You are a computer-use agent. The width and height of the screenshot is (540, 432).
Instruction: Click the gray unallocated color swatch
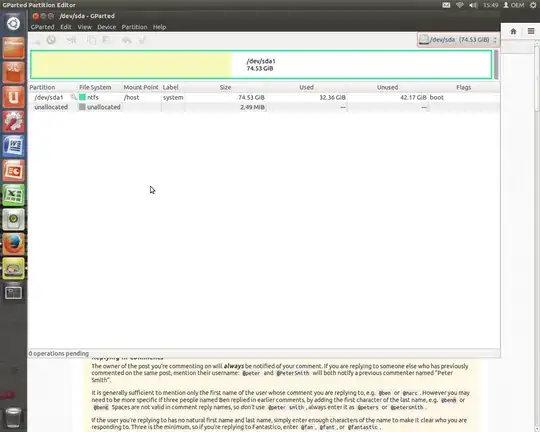tap(82, 107)
